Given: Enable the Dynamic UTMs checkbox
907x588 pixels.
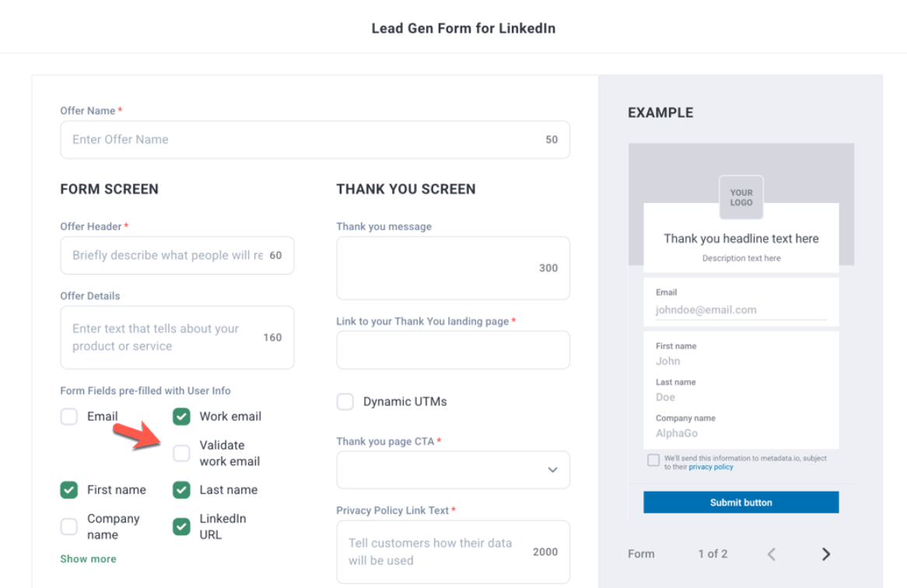Looking at the screenshot, I should click(345, 401).
